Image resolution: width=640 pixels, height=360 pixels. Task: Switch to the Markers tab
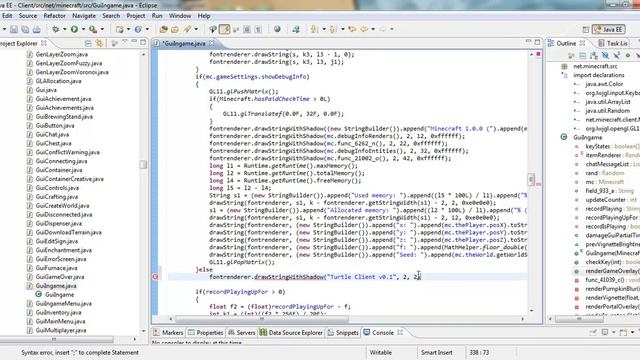tap(168, 333)
